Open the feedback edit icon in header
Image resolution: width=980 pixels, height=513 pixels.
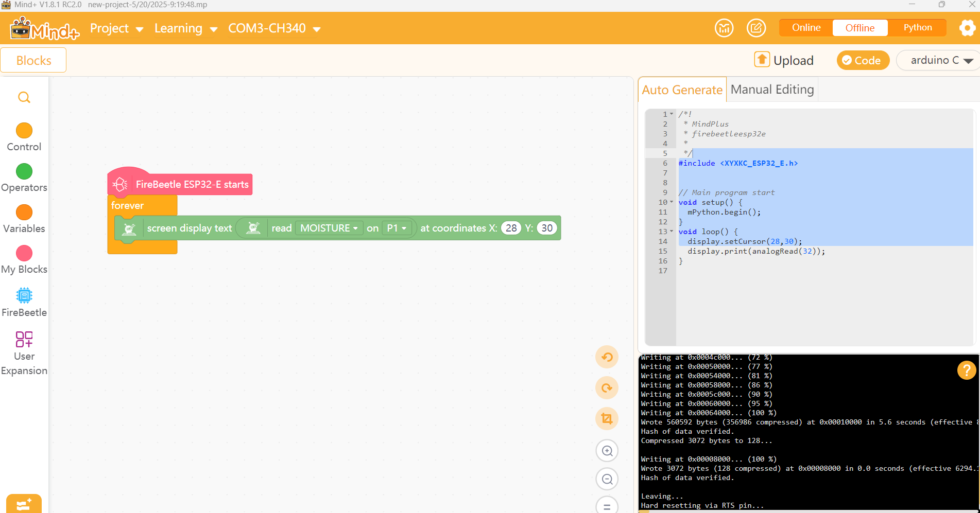click(756, 28)
